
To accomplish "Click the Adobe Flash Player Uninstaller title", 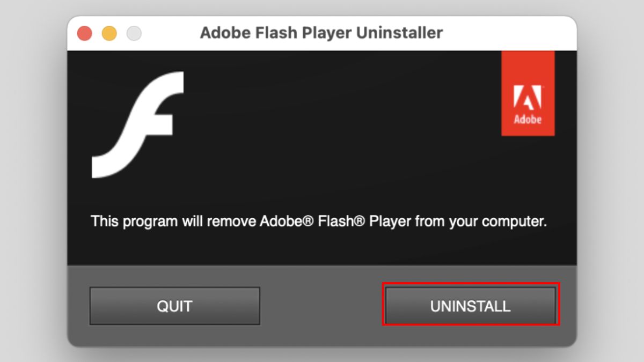I will [322, 33].
